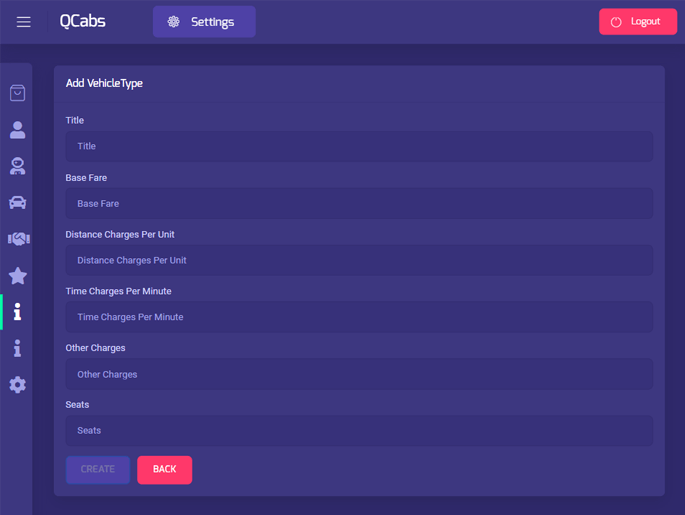Focus the Time Charges Per Minute field
Viewport: 685px width, 515px height.
click(359, 317)
